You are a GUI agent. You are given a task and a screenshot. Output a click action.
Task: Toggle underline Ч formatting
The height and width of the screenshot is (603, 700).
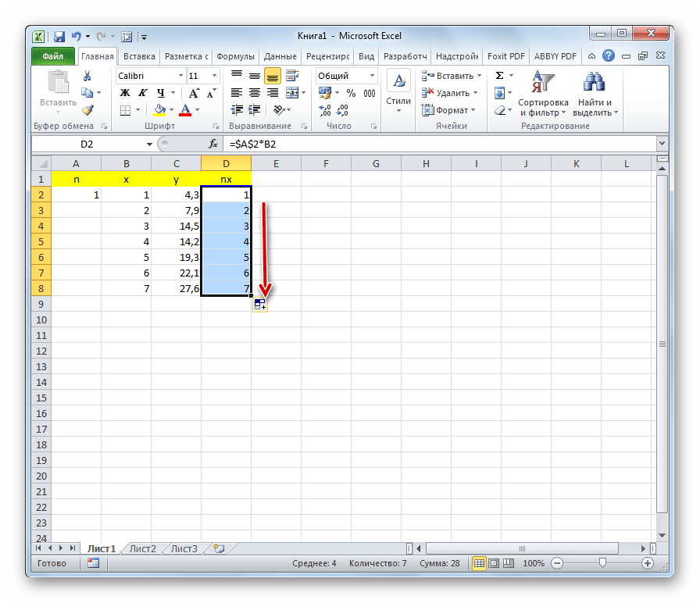[x=161, y=93]
